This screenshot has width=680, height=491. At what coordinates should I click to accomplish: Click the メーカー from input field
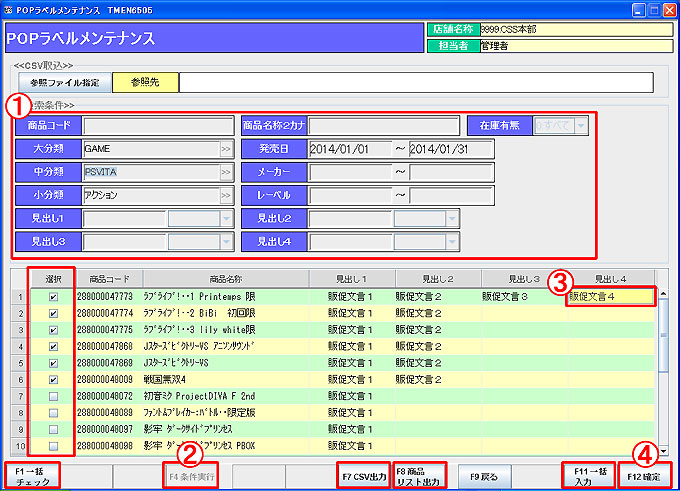tap(350, 172)
